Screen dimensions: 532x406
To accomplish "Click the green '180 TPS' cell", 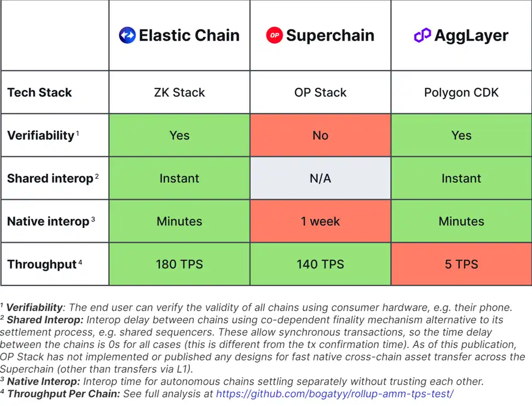I will (x=180, y=264).
